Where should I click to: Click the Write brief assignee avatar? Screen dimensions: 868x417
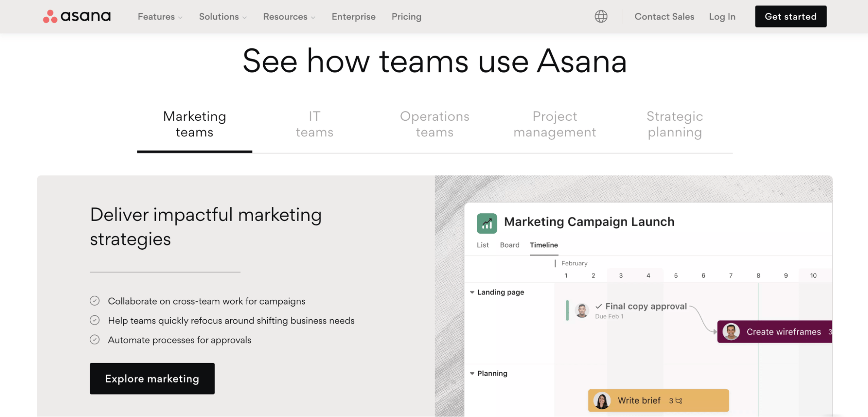(602, 400)
